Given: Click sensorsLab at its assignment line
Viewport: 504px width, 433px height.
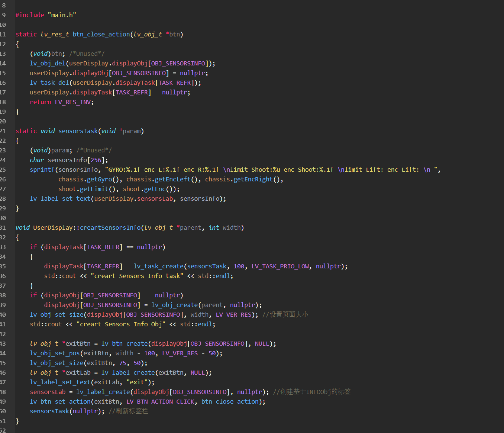Looking at the screenshot, I should 48,392.
